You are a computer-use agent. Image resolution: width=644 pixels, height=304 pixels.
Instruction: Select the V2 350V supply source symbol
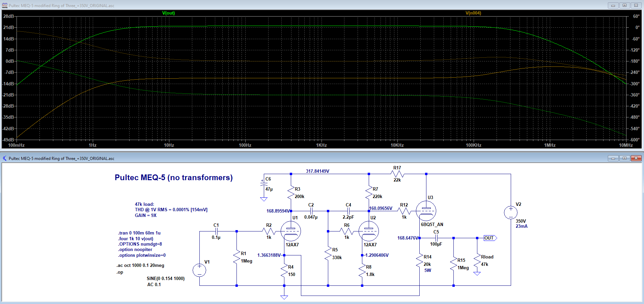(511, 213)
